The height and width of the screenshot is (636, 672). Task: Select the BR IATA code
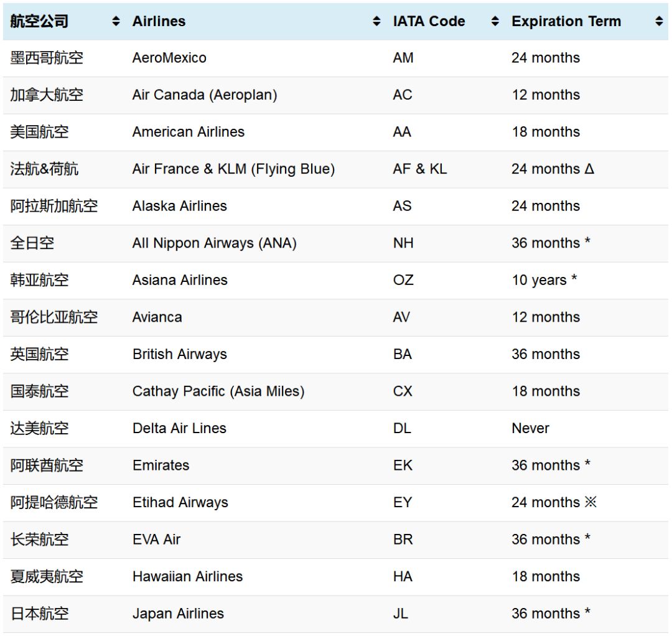403,540
